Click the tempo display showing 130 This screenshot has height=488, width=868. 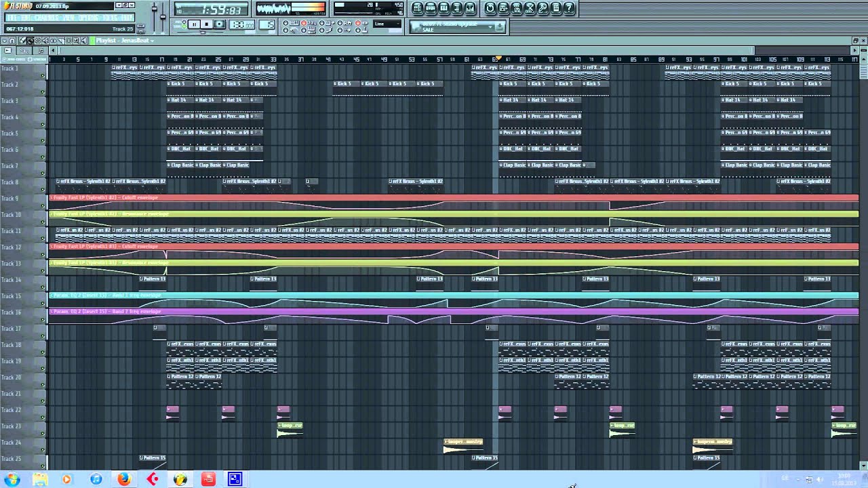242,24
